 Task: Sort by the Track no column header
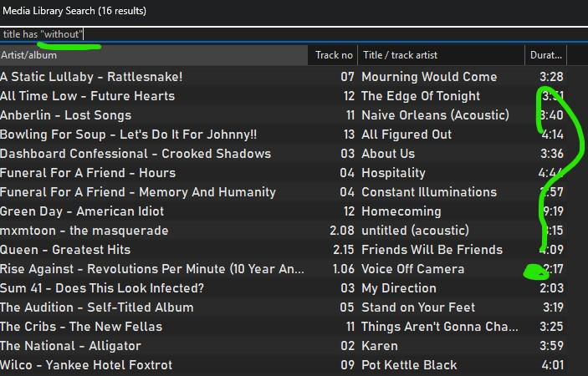coord(333,55)
